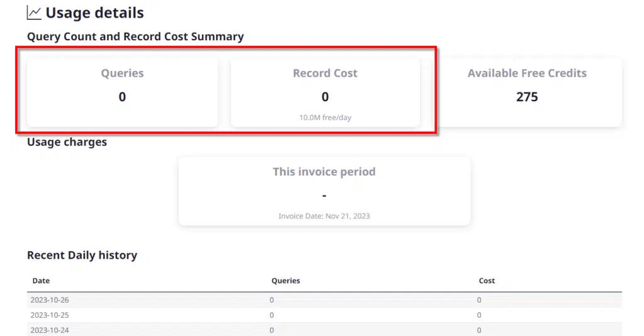Select the 2023-10-25 history row date
Screen dimensions: 644x336
pos(50,315)
